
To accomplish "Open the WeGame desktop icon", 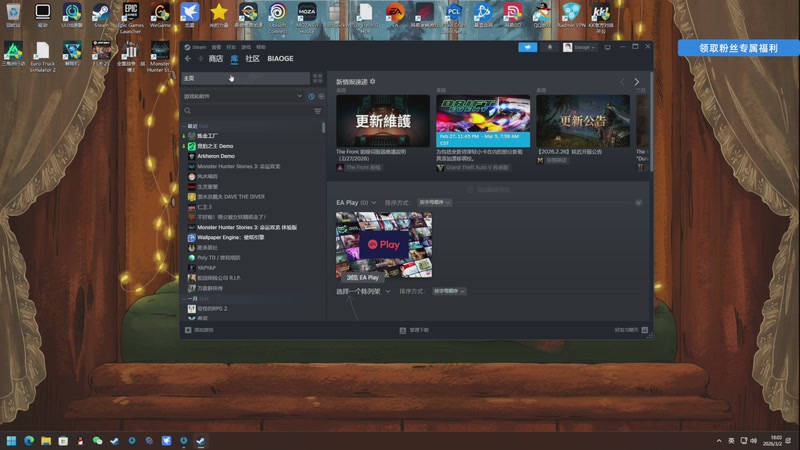I will click(160, 15).
